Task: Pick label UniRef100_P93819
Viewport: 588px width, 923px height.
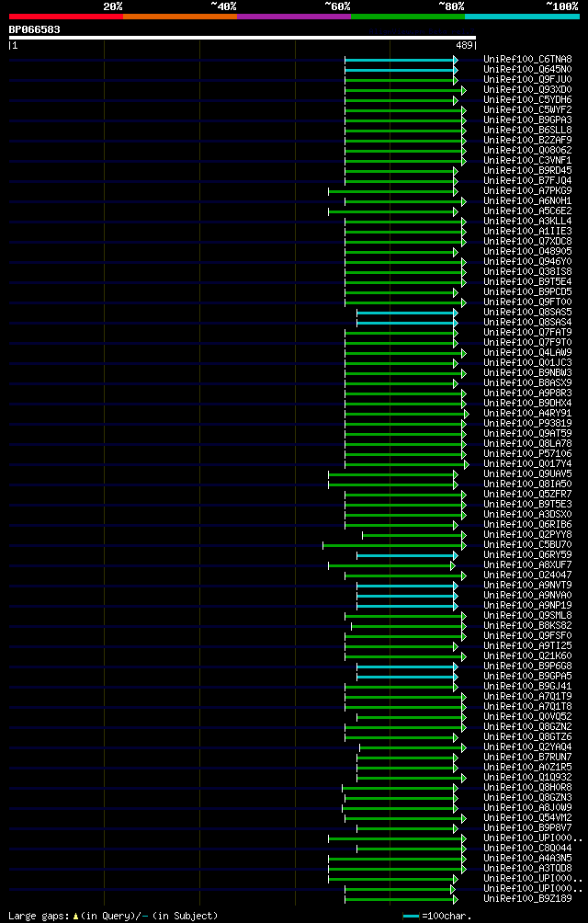Action: tap(526, 423)
